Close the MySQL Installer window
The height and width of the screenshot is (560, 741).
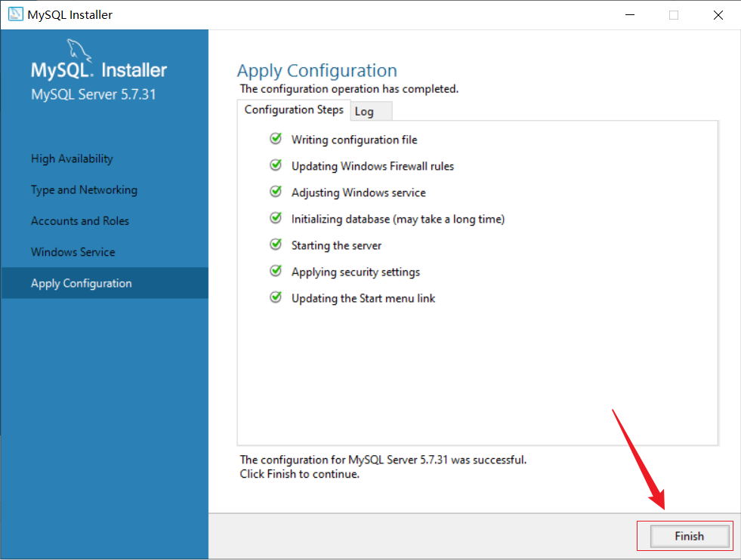point(718,14)
